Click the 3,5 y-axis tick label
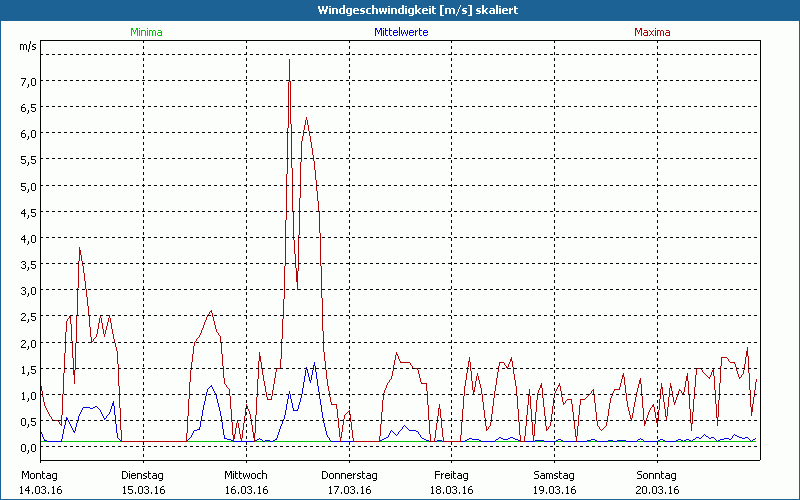This screenshot has width=800, height=500. point(30,264)
